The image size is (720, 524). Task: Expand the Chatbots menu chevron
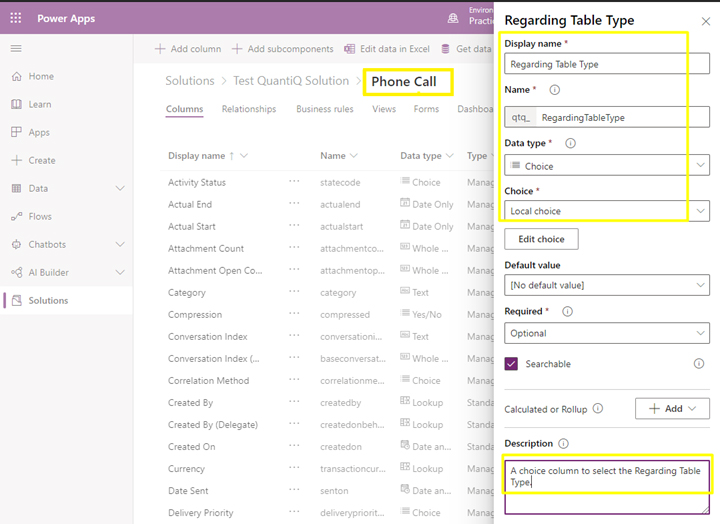point(120,244)
